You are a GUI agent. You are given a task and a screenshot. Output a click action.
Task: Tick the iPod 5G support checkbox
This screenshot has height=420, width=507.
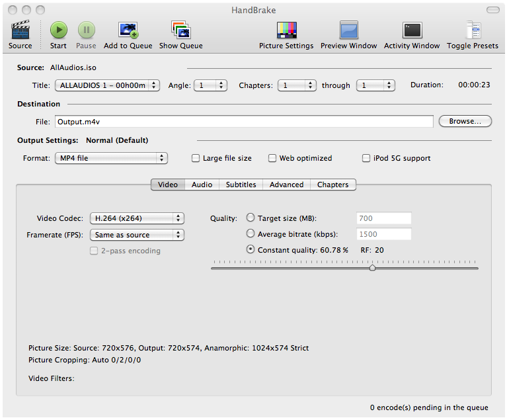[366, 158]
